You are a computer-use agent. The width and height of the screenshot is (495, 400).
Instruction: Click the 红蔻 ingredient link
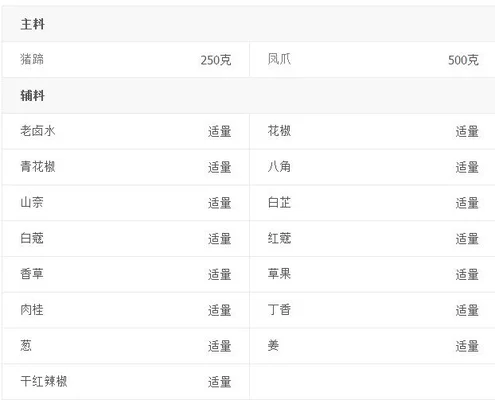[279, 238]
